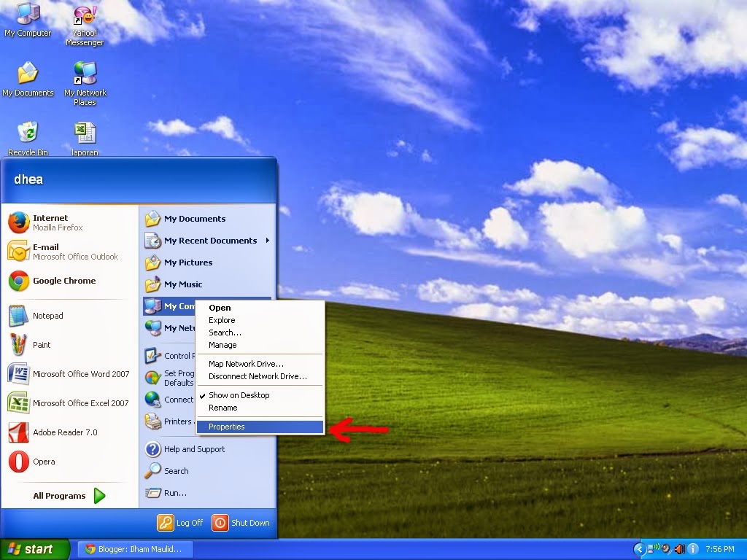The width and height of the screenshot is (747, 560).
Task: Open Search in Start menu
Action: tap(208, 471)
